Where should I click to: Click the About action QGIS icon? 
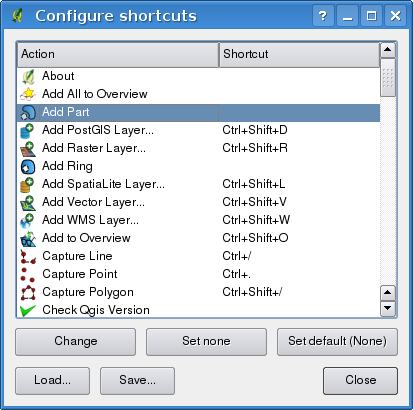coord(28,76)
